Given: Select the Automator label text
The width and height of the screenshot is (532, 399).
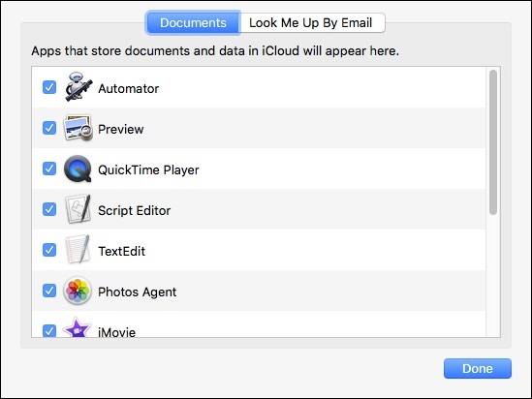Looking at the screenshot, I should pyautogui.click(x=129, y=89).
